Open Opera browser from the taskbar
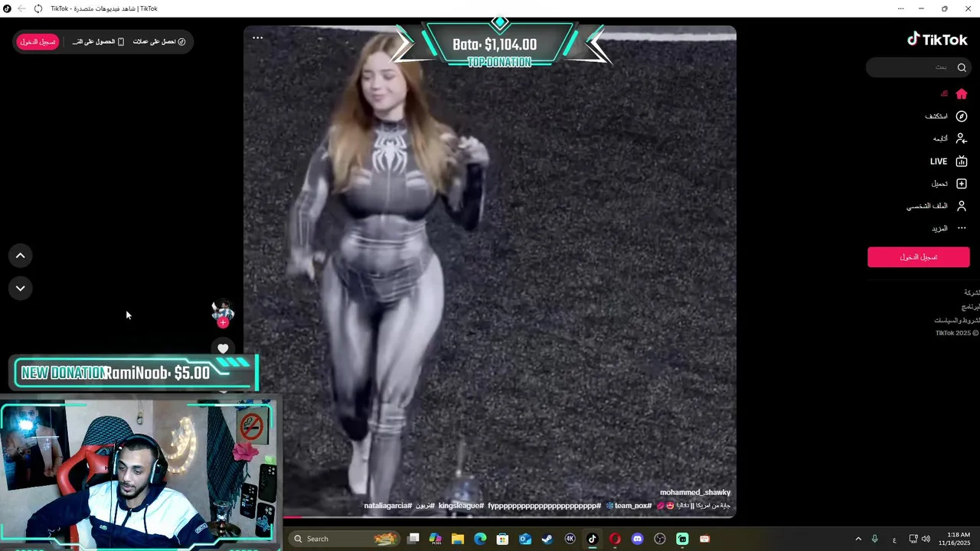This screenshot has width=980, height=551. 615,539
